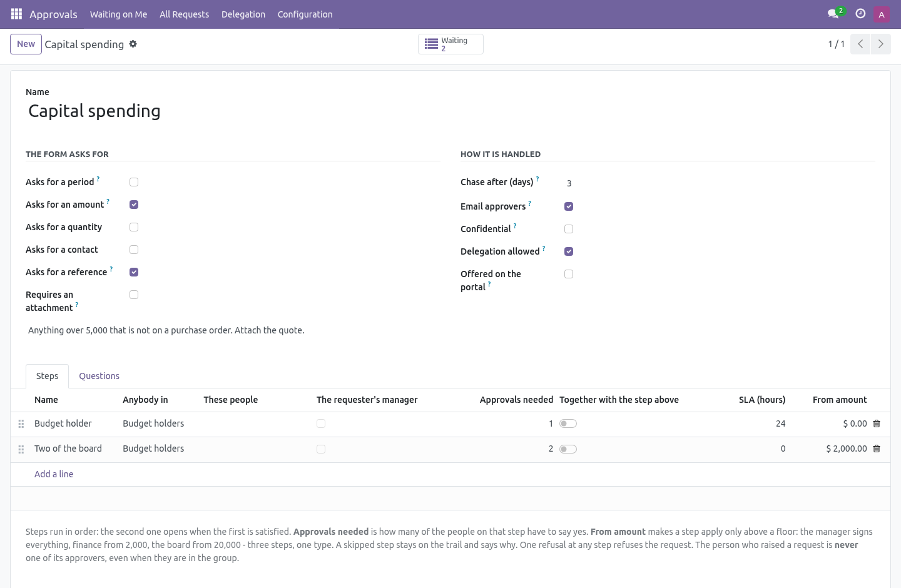The width and height of the screenshot is (901, 588).
Task: Click Budget holders group in Two of the board row
Action: [153, 449]
